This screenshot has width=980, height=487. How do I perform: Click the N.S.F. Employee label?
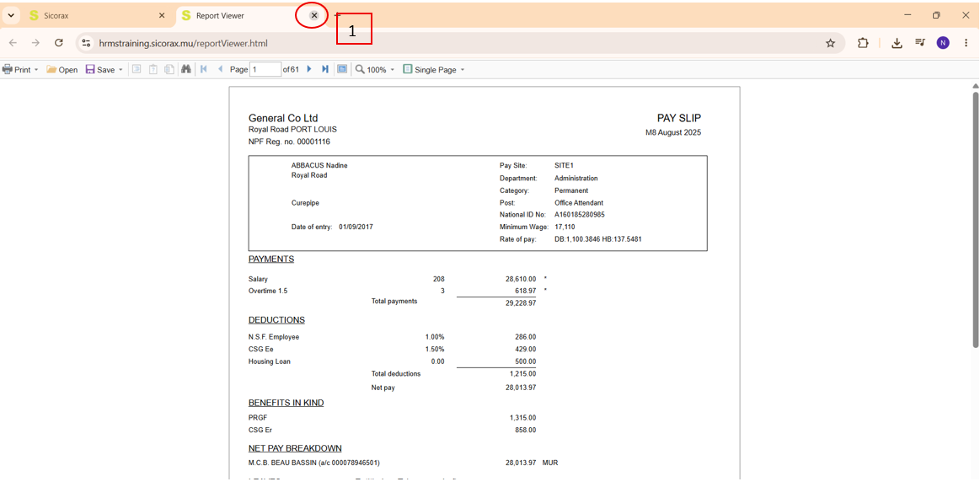point(274,337)
